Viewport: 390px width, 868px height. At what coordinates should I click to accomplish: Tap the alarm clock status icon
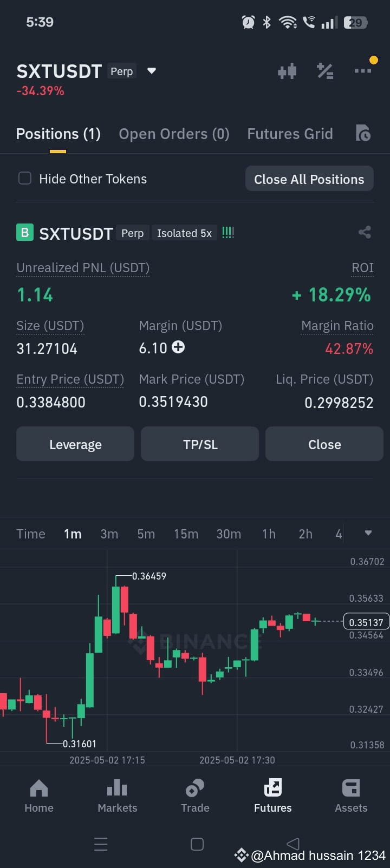[x=248, y=22]
